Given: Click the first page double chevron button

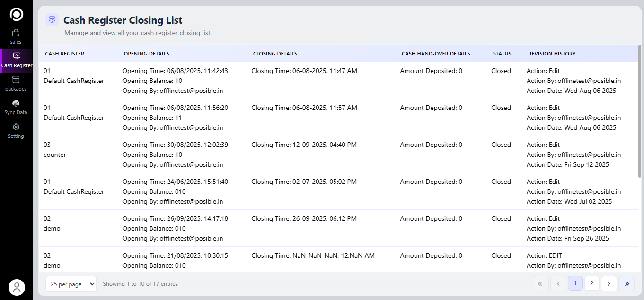Looking at the screenshot, I should click(540, 283).
